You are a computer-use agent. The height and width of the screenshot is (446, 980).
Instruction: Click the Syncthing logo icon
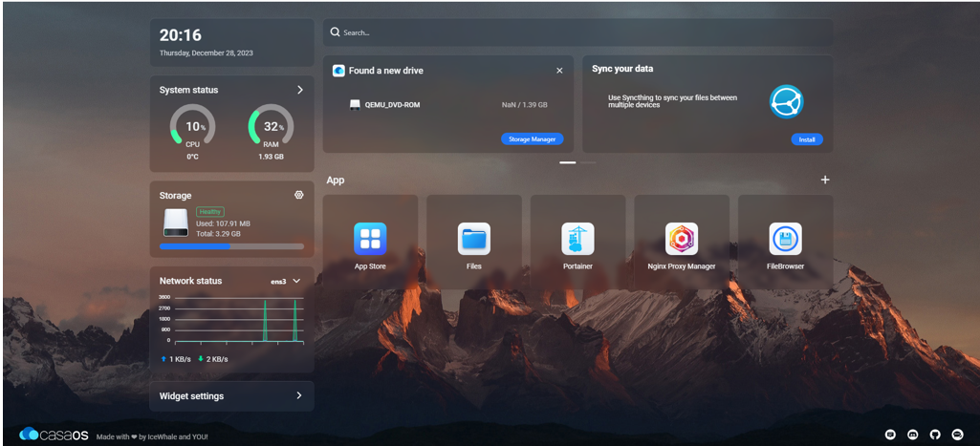[786, 102]
